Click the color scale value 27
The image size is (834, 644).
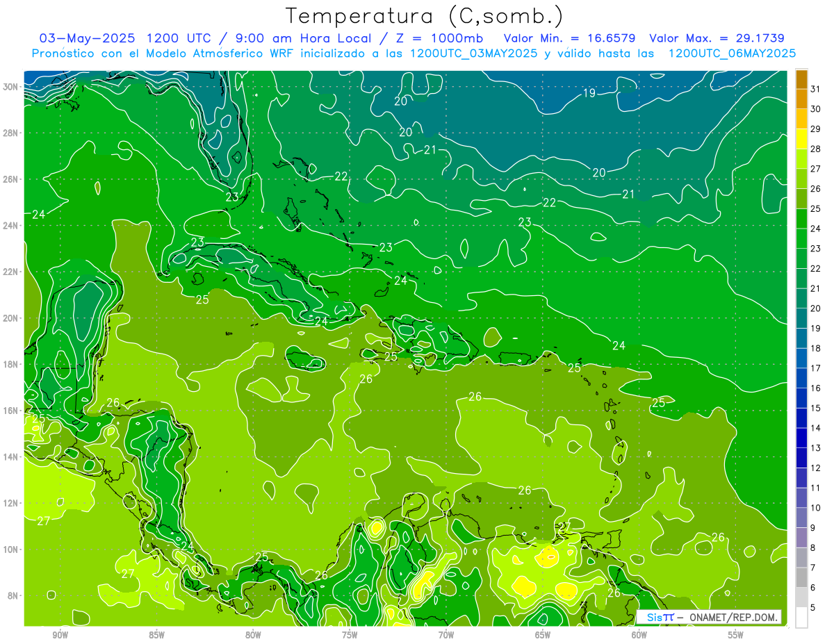pyautogui.click(x=816, y=169)
